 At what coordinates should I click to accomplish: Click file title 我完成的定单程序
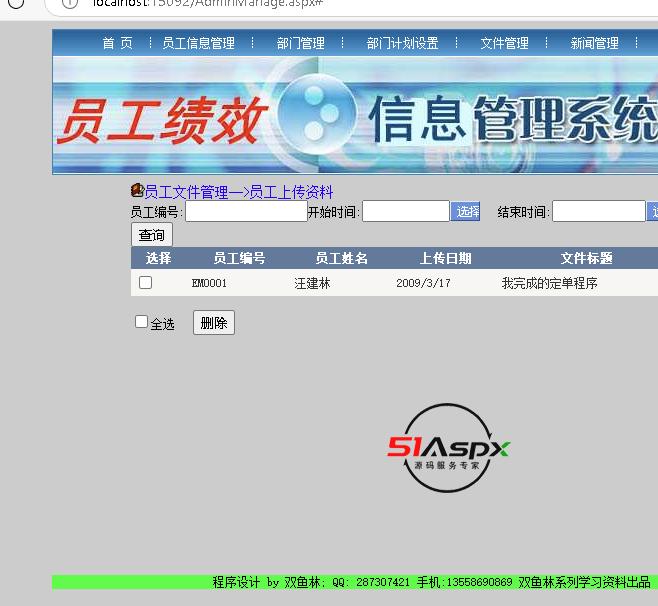[549, 283]
